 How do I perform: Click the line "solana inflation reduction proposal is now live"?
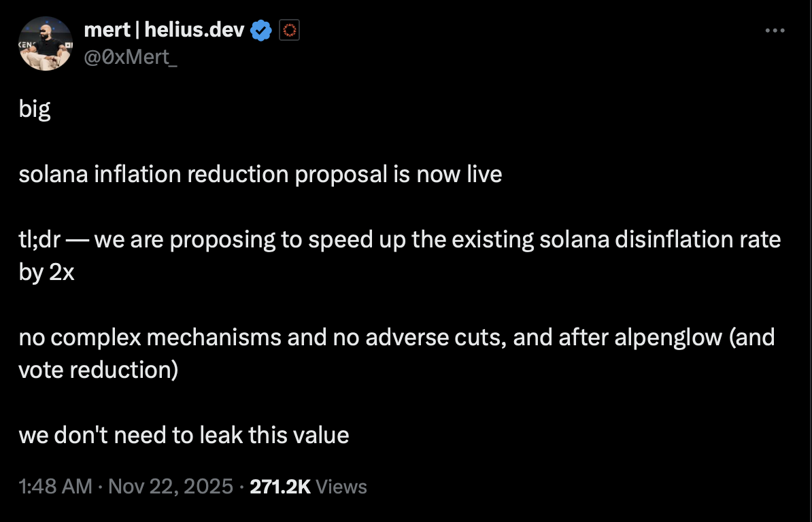[x=260, y=175]
